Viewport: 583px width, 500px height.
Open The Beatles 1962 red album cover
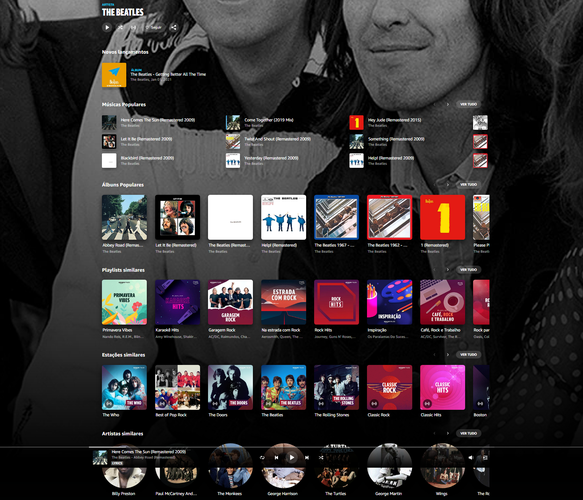390,217
